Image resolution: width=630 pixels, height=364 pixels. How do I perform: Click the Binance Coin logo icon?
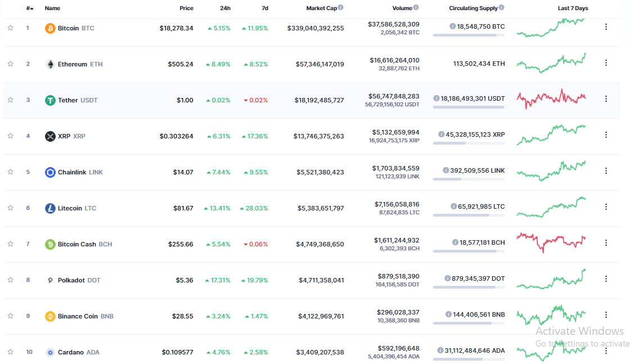point(50,317)
